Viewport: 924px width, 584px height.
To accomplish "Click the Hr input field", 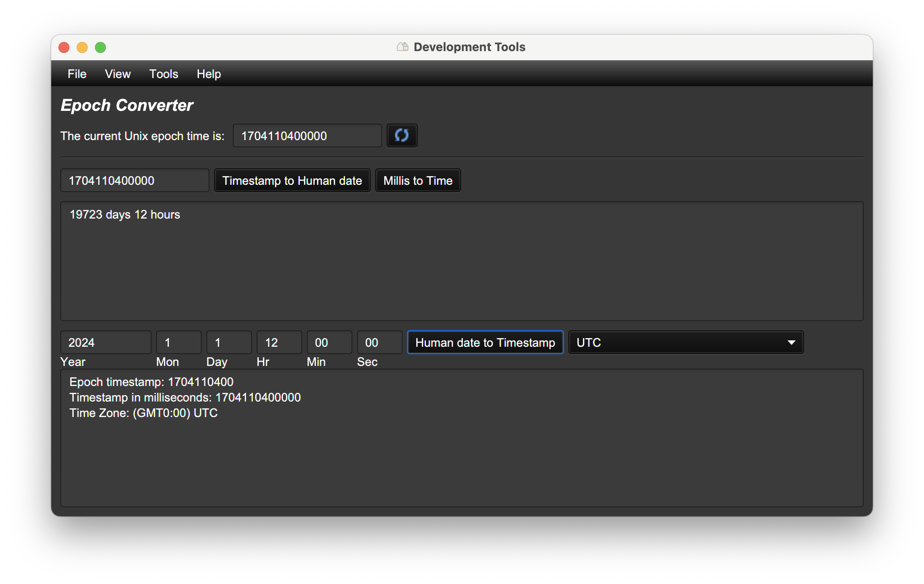I will (x=279, y=343).
